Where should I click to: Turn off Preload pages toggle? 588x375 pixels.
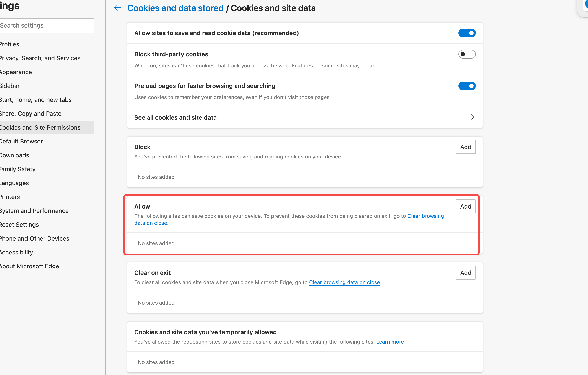pos(467,86)
